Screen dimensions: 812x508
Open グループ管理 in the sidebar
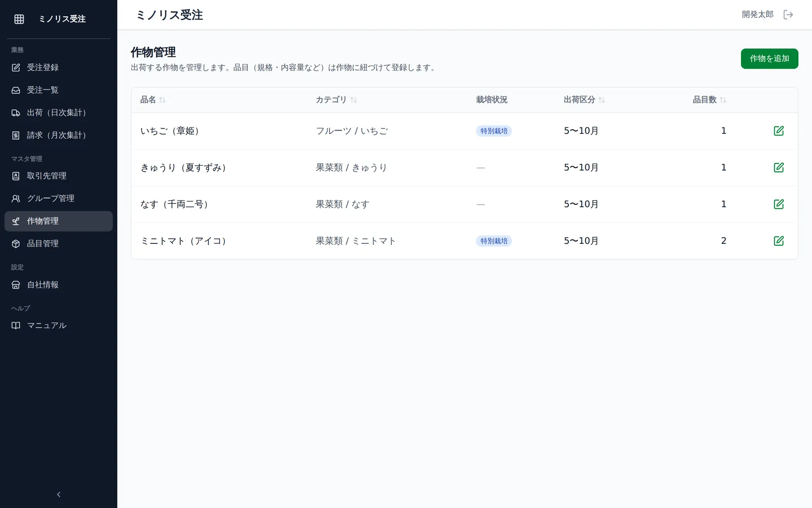(59, 199)
